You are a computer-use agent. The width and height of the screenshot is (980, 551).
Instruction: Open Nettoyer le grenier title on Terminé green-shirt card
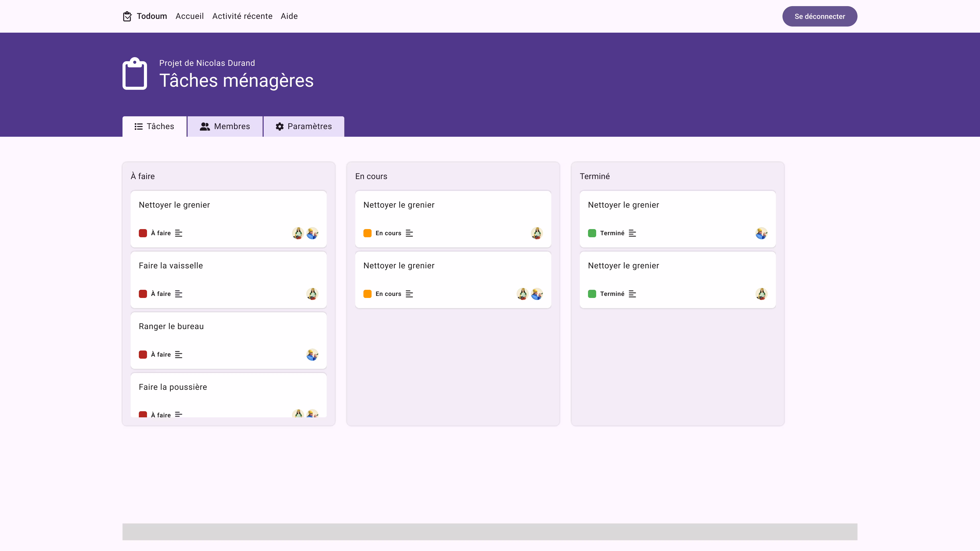pyautogui.click(x=623, y=266)
